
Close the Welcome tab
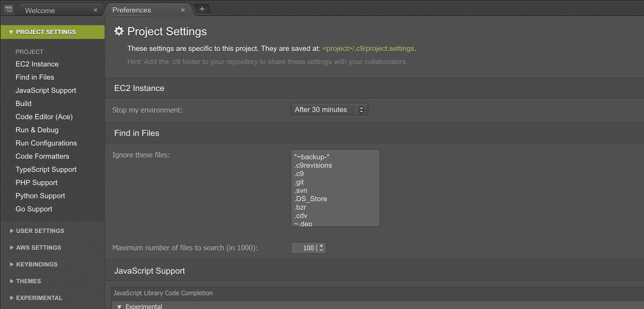pyautogui.click(x=95, y=10)
